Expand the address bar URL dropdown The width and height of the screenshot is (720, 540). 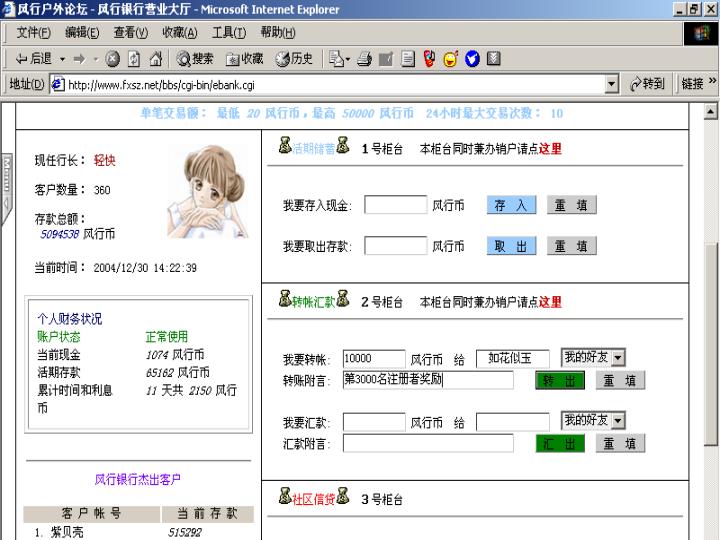(x=612, y=84)
